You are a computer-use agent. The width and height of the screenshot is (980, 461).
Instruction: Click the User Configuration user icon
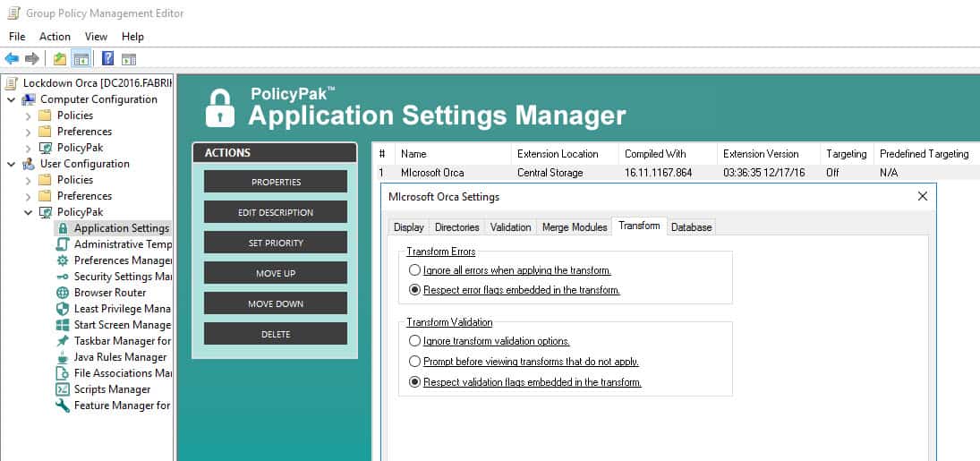click(x=29, y=164)
